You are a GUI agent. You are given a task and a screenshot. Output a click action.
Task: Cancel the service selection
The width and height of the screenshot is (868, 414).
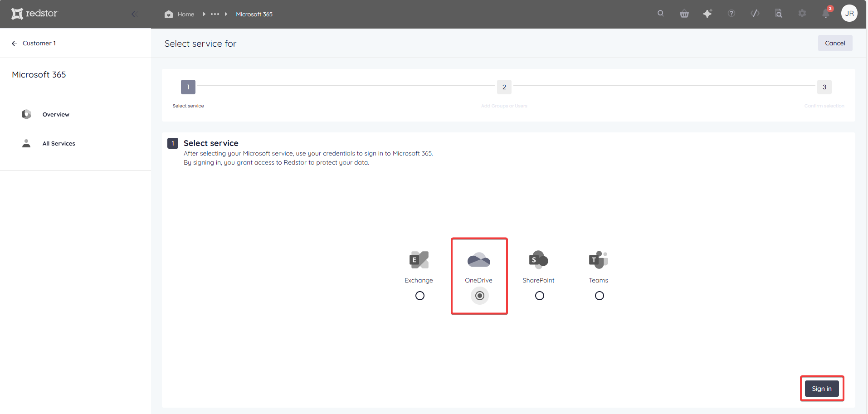tap(835, 43)
